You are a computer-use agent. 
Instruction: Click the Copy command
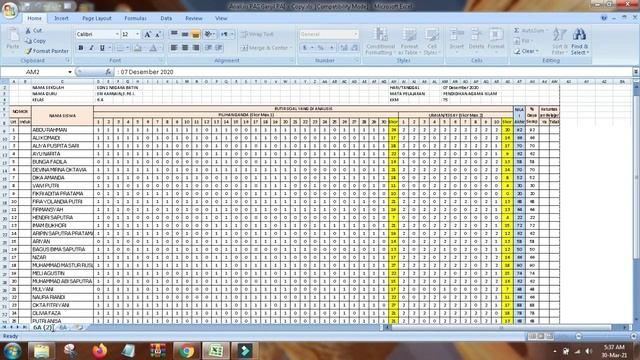tap(36, 41)
